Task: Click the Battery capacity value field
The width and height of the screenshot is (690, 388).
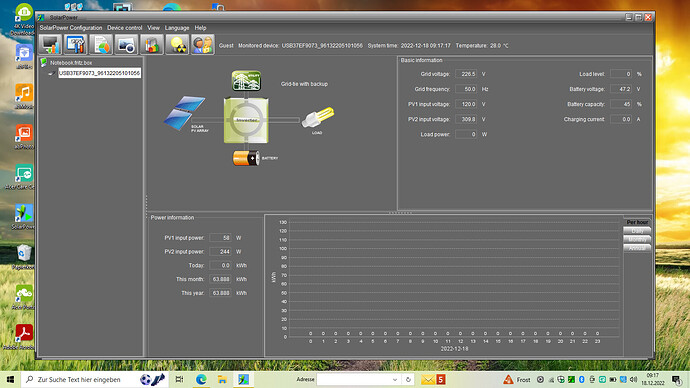Action: [621, 104]
